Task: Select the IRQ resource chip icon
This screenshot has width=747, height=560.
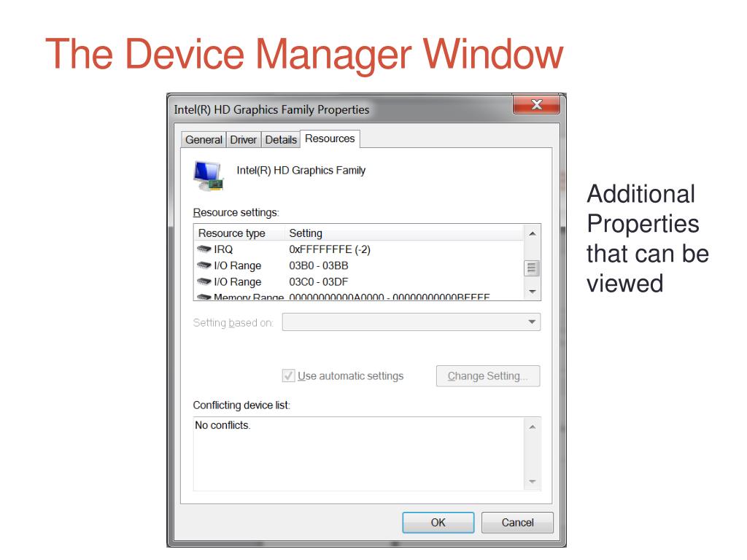Action: 204,249
